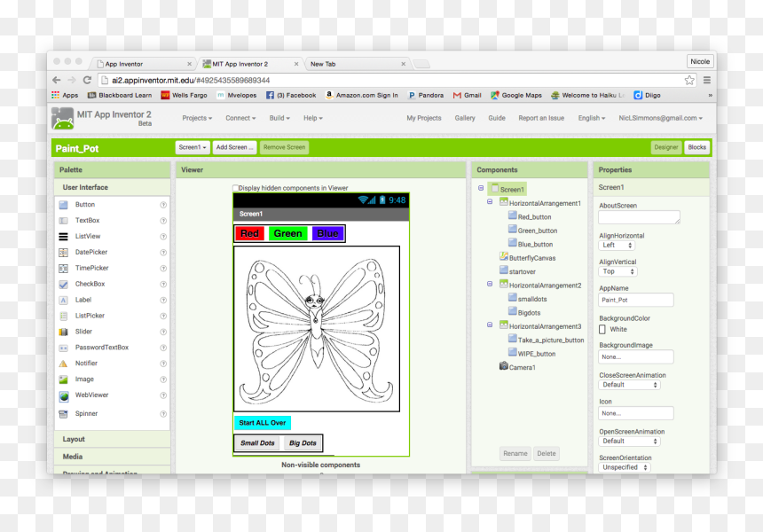Reload the page with refresh icon
The width and height of the screenshot is (763, 532).
coord(87,80)
